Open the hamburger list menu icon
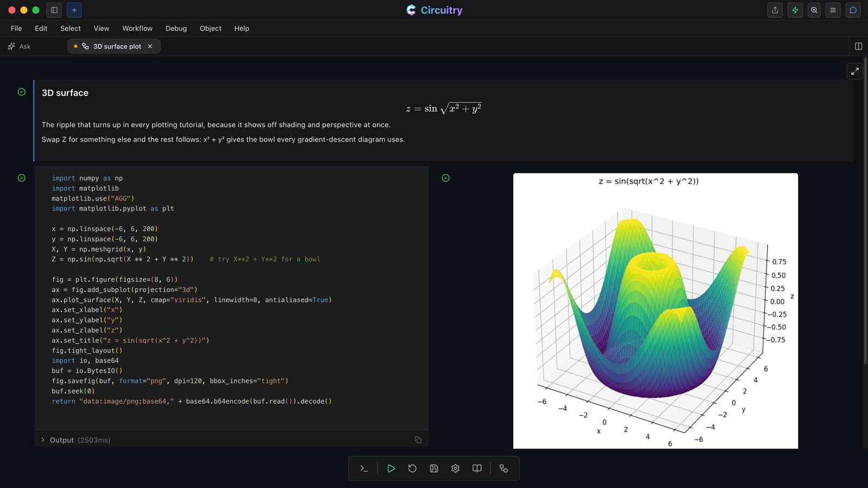 (833, 10)
